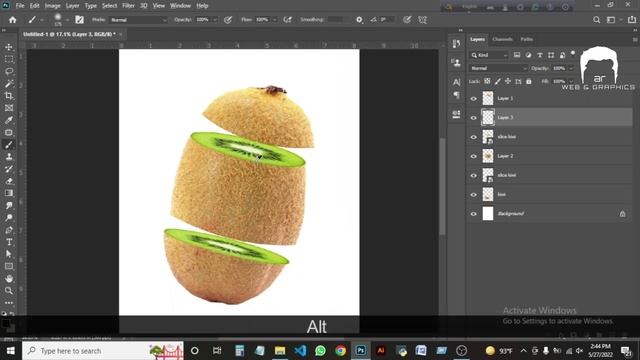Screen dimensions: 640x360
Task: Select the Path Selection tool
Action: tap(9, 254)
